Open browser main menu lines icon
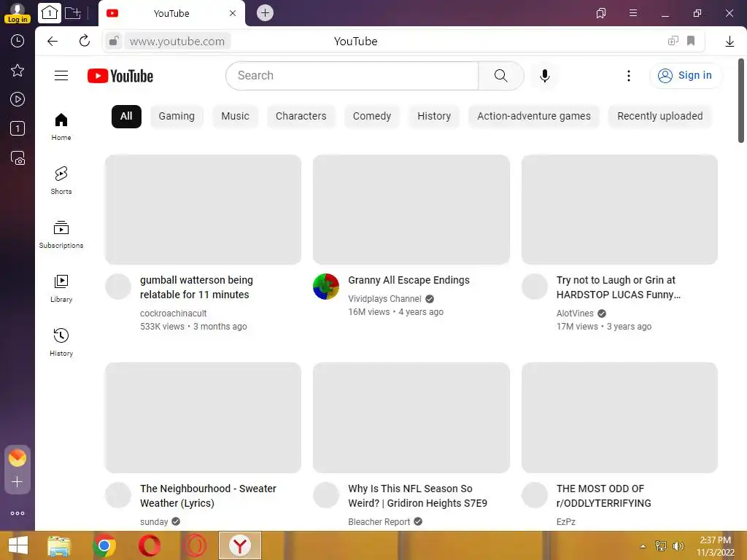747x560 pixels. coord(633,13)
